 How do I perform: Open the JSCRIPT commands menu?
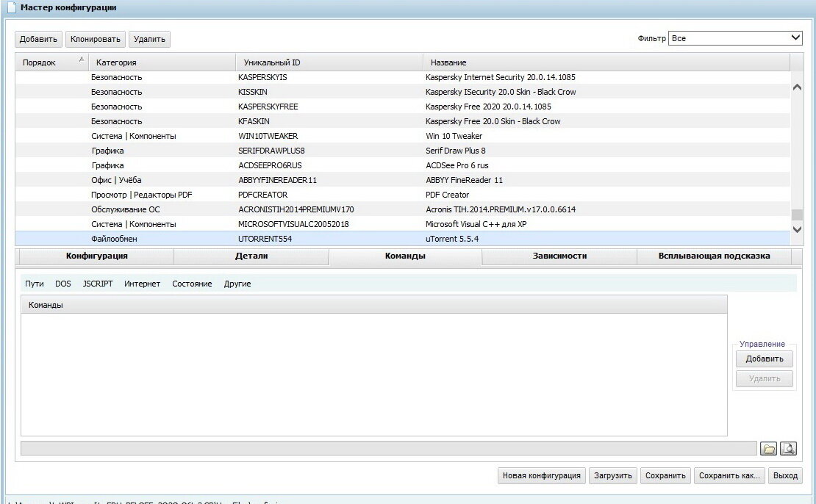point(98,284)
